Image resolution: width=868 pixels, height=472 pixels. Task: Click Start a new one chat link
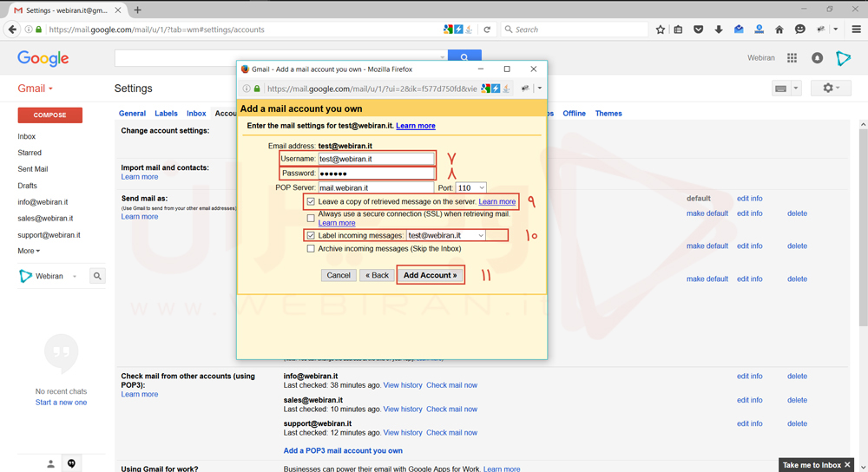[61, 403]
